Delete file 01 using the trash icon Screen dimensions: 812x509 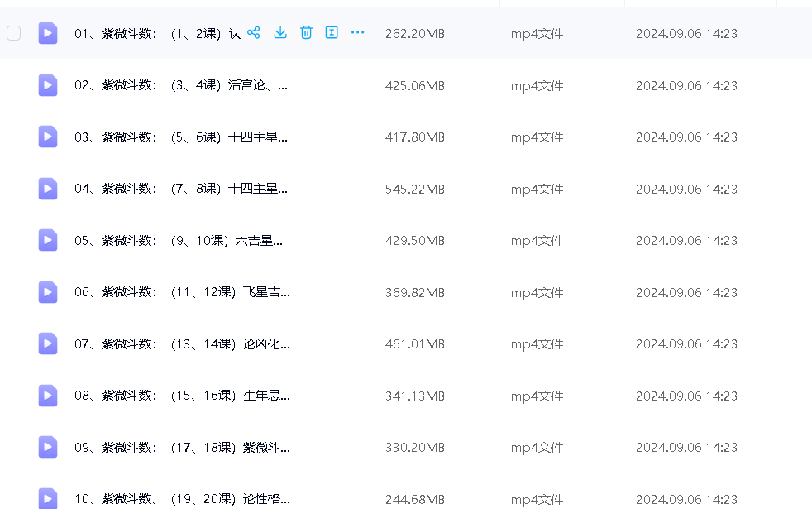(306, 33)
